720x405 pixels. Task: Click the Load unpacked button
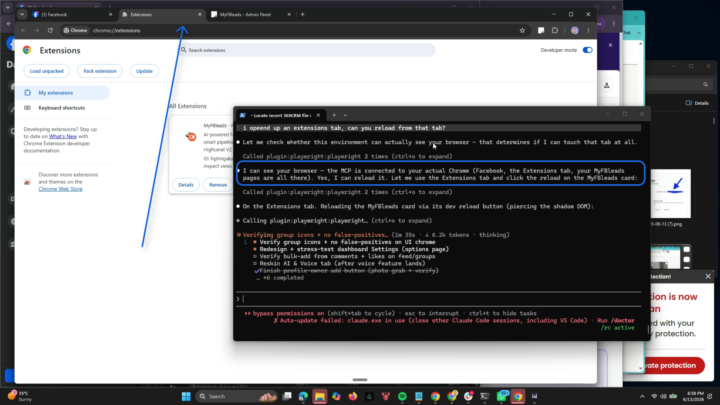tap(46, 71)
